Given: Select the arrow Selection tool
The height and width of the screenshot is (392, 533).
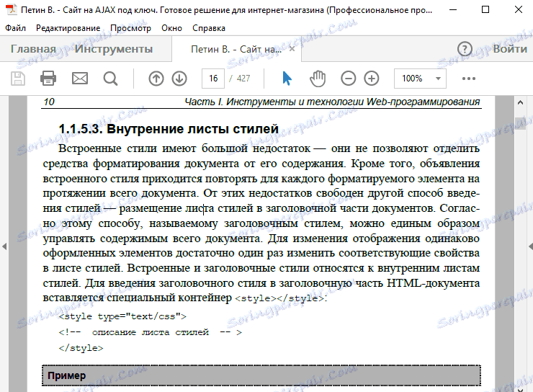Looking at the screenshot, I should (x=287, y=79).
